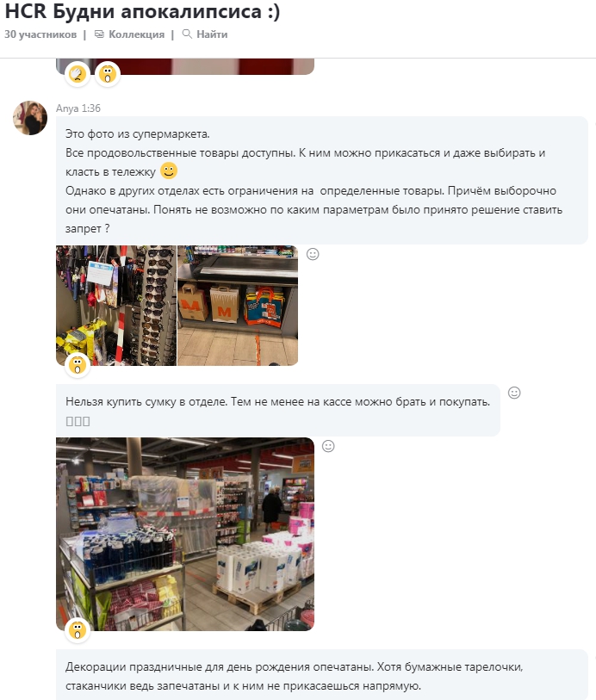Add reaction to the supermarket aisle photo
Viewport: 596px width, 700px height.
pyautogui.click(x=328, y=446)
